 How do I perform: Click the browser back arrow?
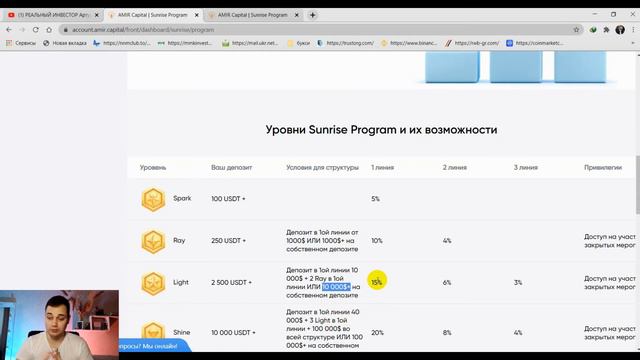(x=9, y=30)
